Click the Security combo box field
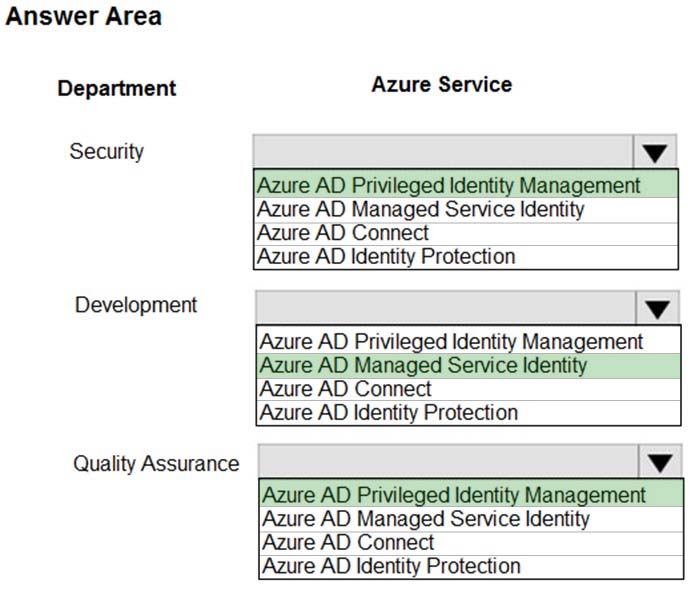The width and height of the screenshot is (695, 593). point(443,152)
